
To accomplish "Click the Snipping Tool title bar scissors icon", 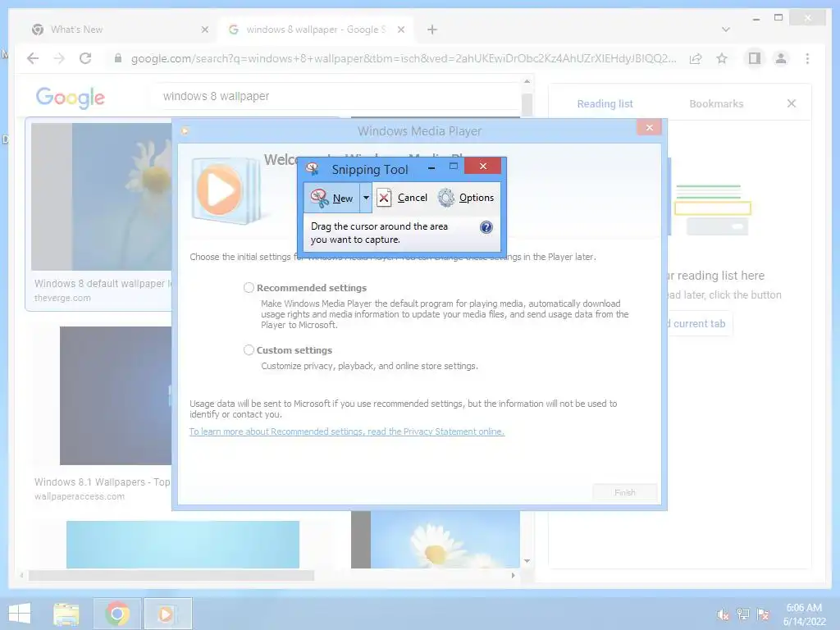I will (313, 169).
